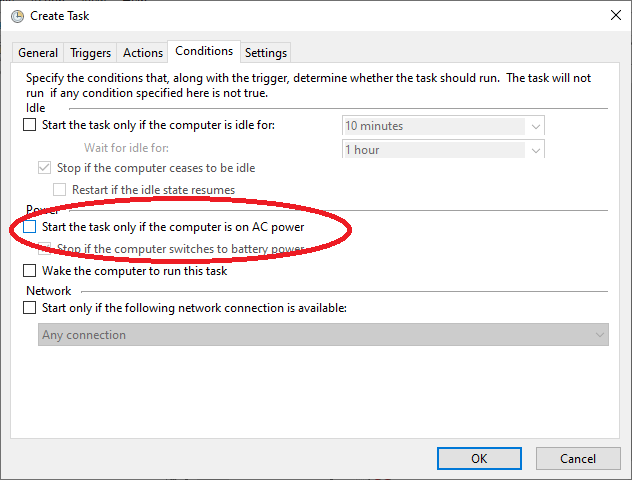The width and height of the screenshot is (632, 480).
Task: Enable start only if computer is idle
Action: [29, 126]
